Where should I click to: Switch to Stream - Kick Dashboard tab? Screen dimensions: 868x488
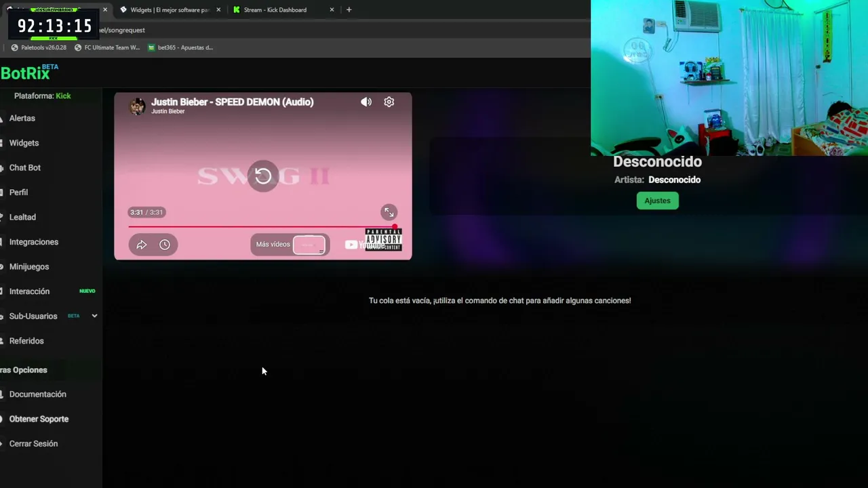pos(282,9)
